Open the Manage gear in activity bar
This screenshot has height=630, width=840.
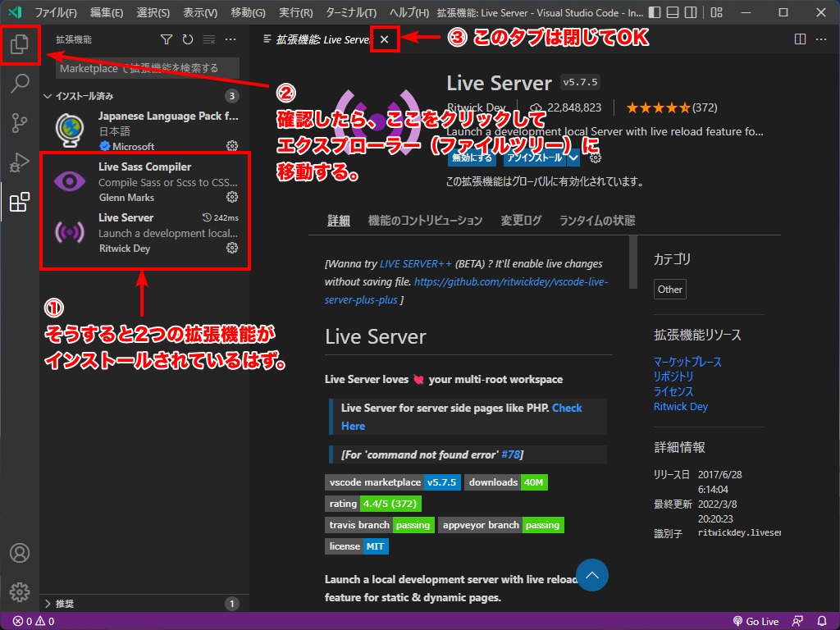tap(20, 592)
